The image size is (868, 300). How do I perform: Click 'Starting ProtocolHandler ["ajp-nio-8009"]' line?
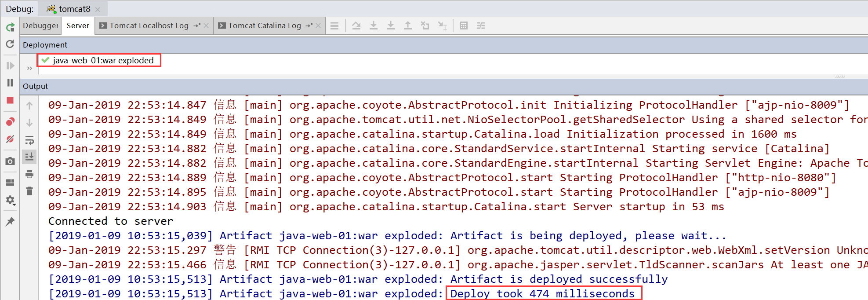point(695,192)
